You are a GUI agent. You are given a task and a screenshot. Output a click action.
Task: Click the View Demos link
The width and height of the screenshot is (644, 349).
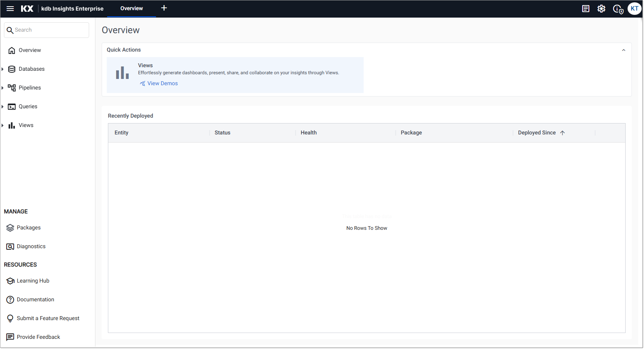162,84
